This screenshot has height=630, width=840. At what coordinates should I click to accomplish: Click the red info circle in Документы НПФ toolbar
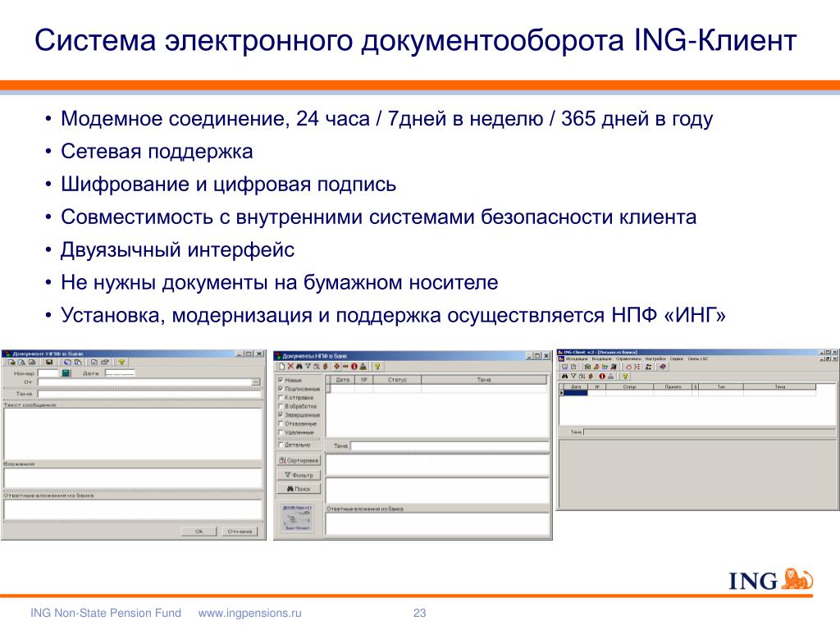[354, 367]
